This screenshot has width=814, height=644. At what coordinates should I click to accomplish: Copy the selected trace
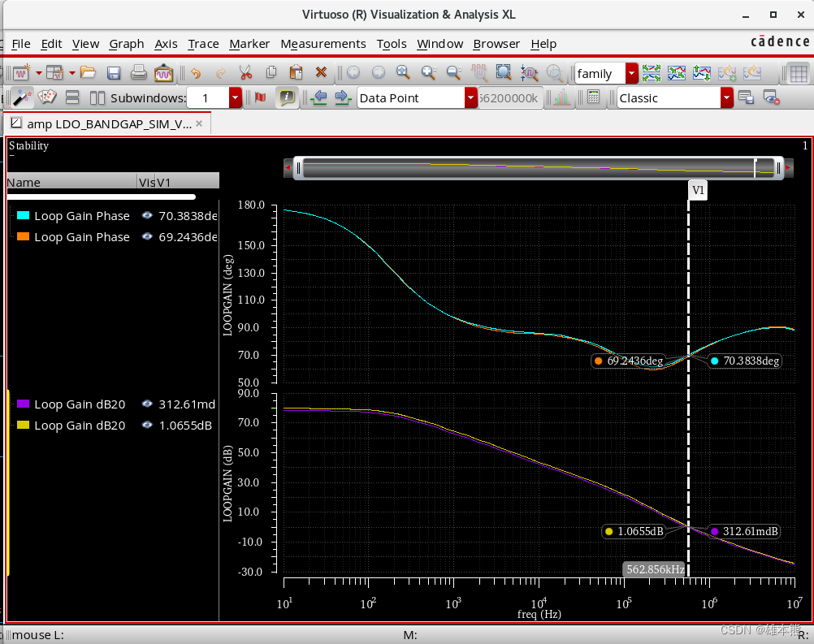pos(271,72)
